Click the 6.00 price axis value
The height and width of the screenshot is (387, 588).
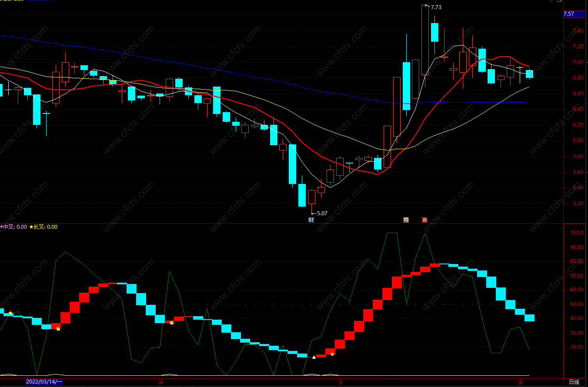pyautogui.click(x=578, y=140)
